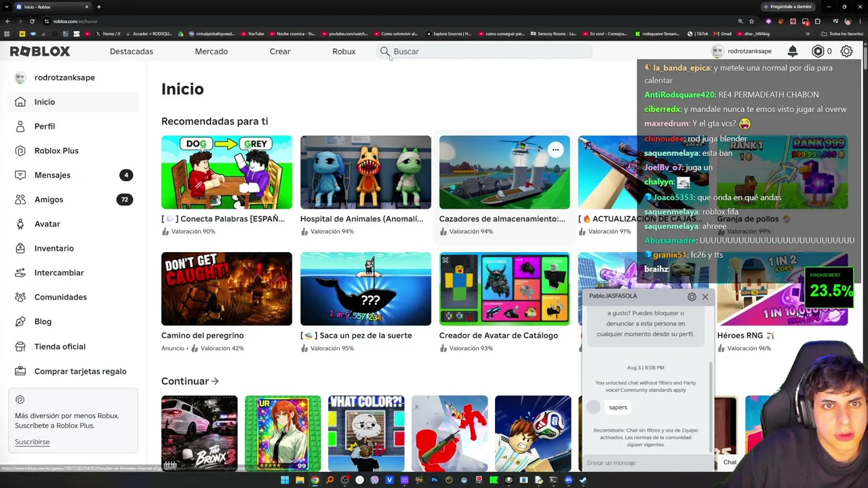The width and height of the screenshot is (868, 488).
Task: Click the Roblox Plus icon in sidebar
Action: click(x=20, y=150)
